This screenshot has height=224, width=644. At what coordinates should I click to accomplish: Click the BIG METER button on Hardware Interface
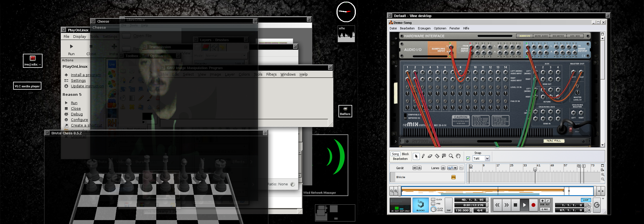(x=558, y=36)
